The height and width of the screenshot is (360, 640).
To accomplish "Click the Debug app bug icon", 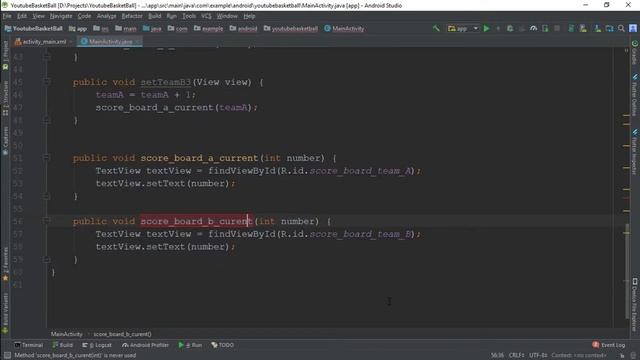I will click(x=510, y=29).
